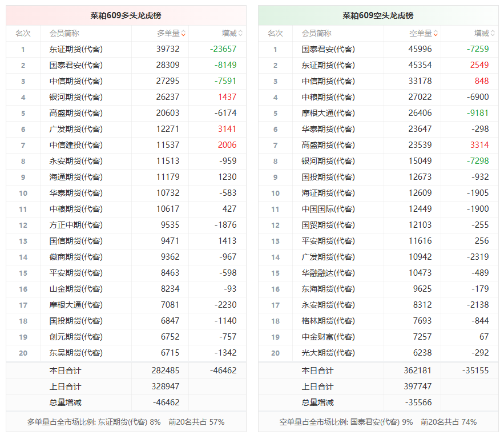Click the 名次 column header in short table
The image size is (504, 435).
(x=276, y=33)
